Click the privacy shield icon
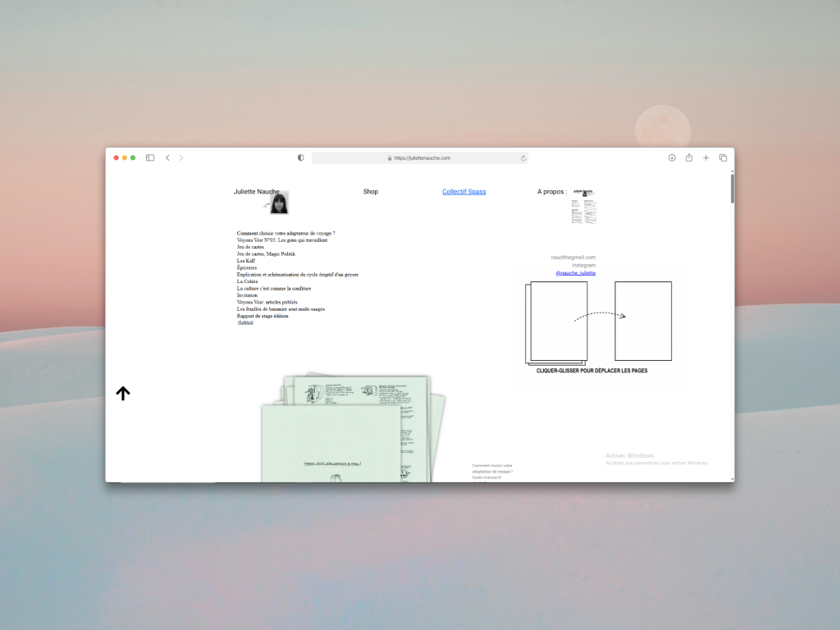The height and width of the screenshot is (630, 840). click(x=300, y=157)
